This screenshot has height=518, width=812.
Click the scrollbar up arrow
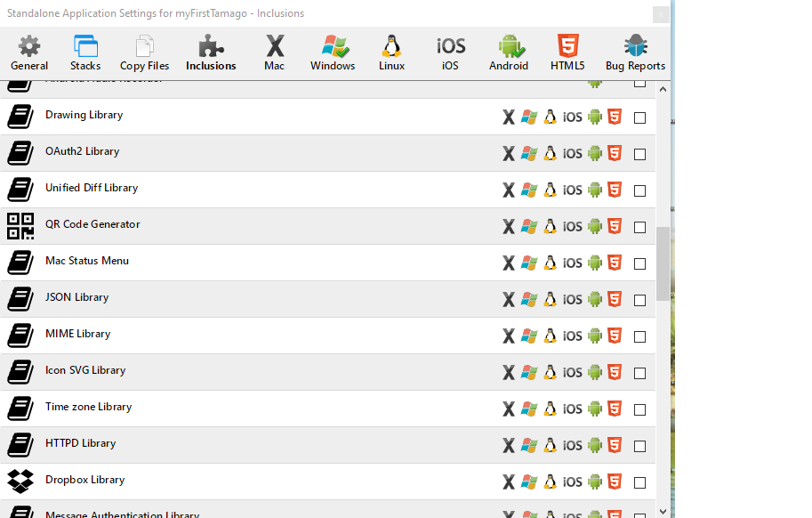pos(663,89)
